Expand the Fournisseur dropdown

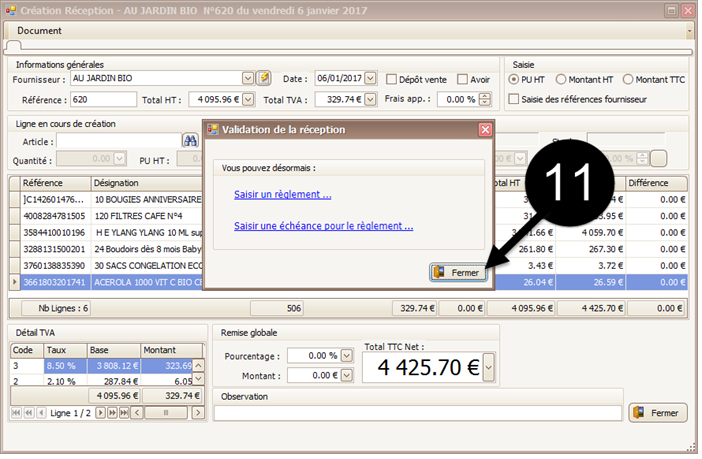[248, 78]
